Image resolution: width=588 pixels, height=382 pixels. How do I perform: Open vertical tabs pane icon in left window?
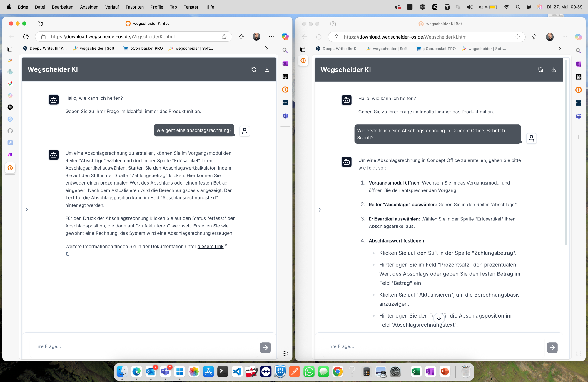(10, 49)
